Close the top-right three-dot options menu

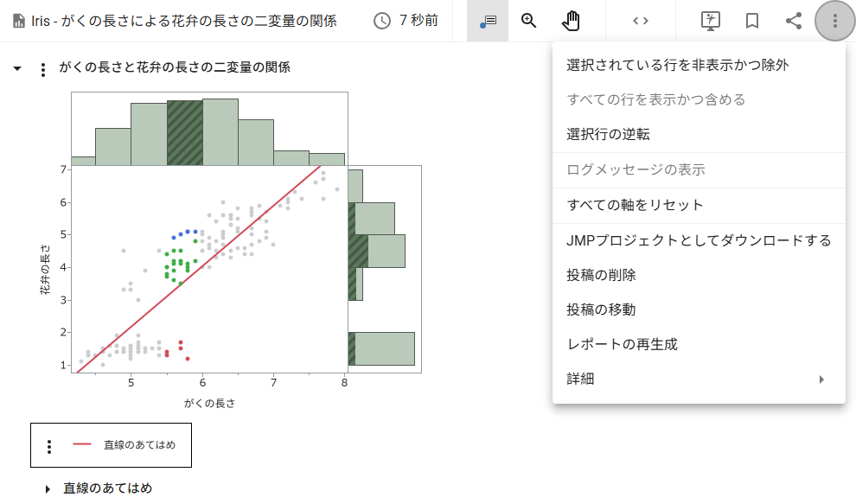[834, 21]
